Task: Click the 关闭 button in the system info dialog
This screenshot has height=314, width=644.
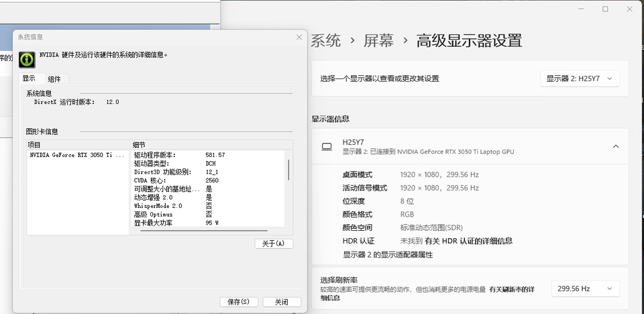Action: click(x=281, y=302)
